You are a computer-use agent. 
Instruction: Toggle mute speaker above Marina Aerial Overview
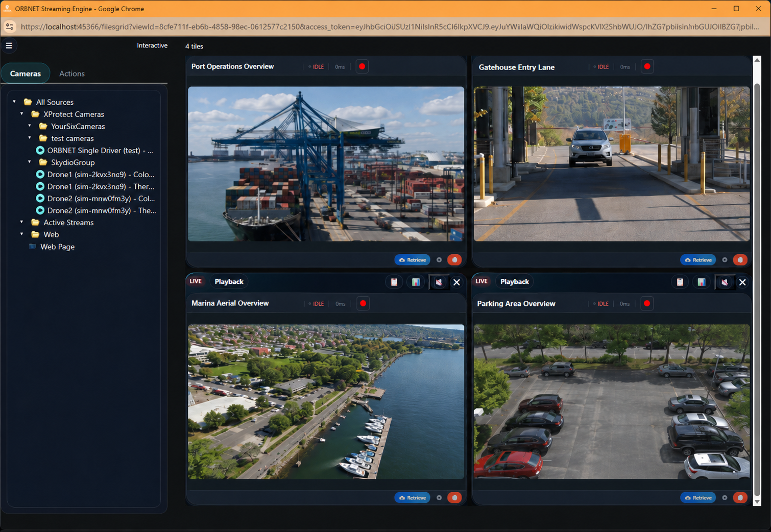tap(439, 282)
